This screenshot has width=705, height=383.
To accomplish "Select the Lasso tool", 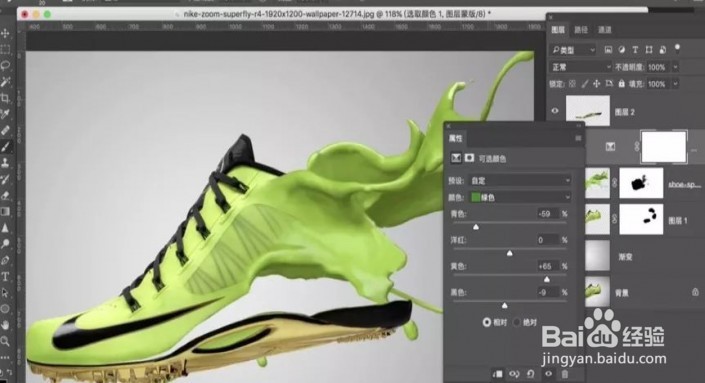I will pos(5,66).
